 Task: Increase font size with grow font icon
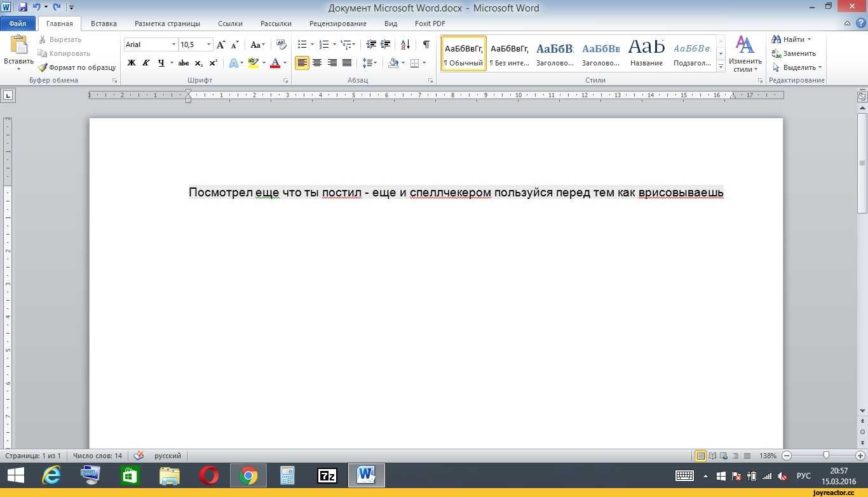pyautogui.click(x=220, y=44)
